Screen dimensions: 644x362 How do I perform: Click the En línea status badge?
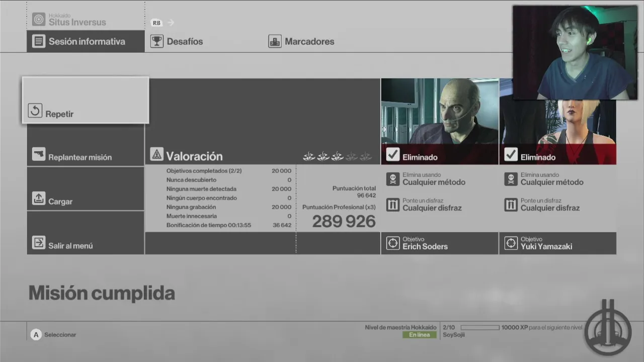419,335
